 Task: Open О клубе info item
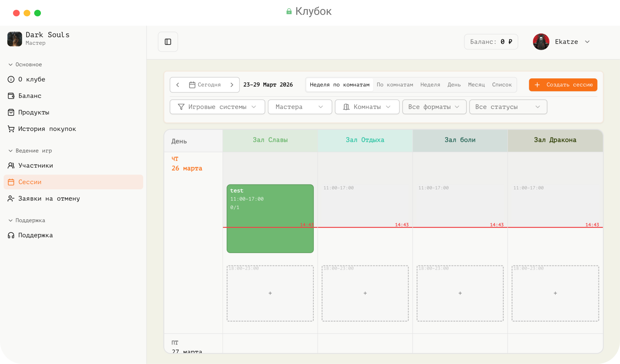click(31, 79)
